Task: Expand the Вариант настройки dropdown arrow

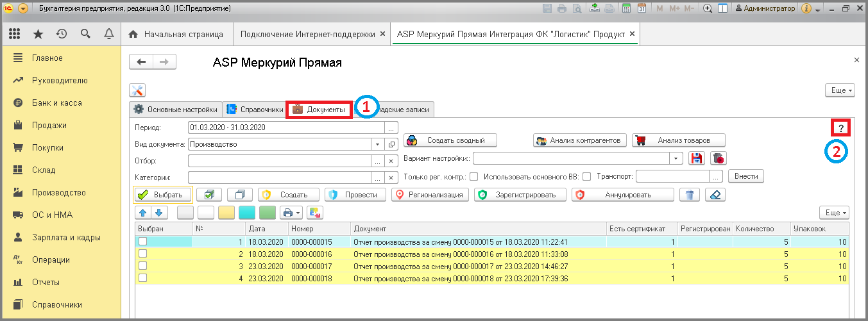Action: pos(676,158)
